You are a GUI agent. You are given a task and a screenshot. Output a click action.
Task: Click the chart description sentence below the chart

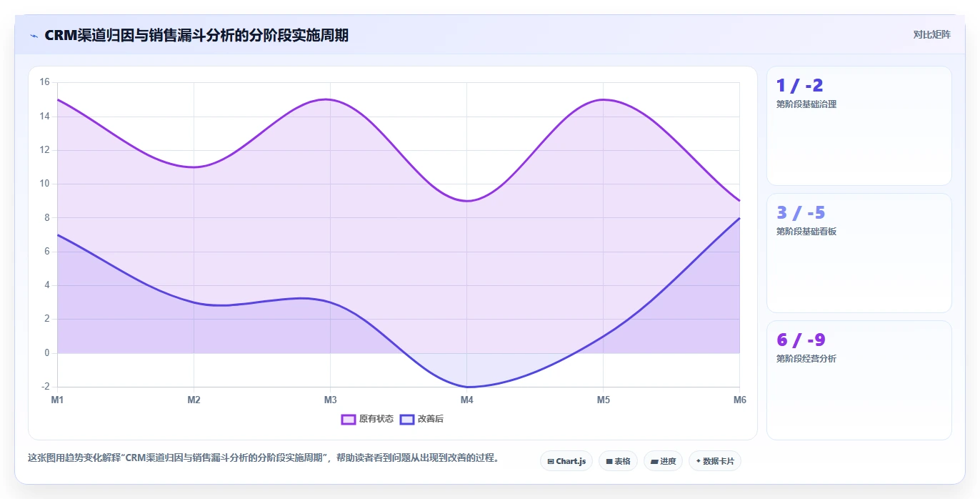(x=264, y=458)
